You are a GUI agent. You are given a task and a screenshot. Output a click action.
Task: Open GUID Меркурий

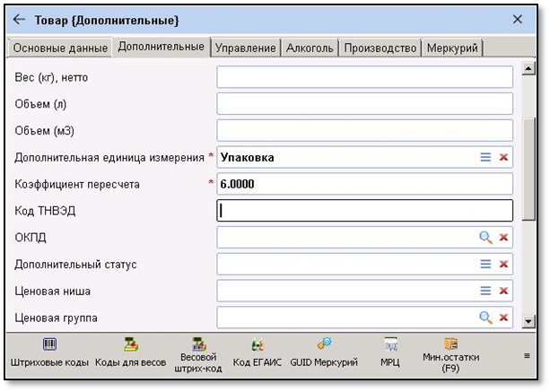tap(324, 353)
